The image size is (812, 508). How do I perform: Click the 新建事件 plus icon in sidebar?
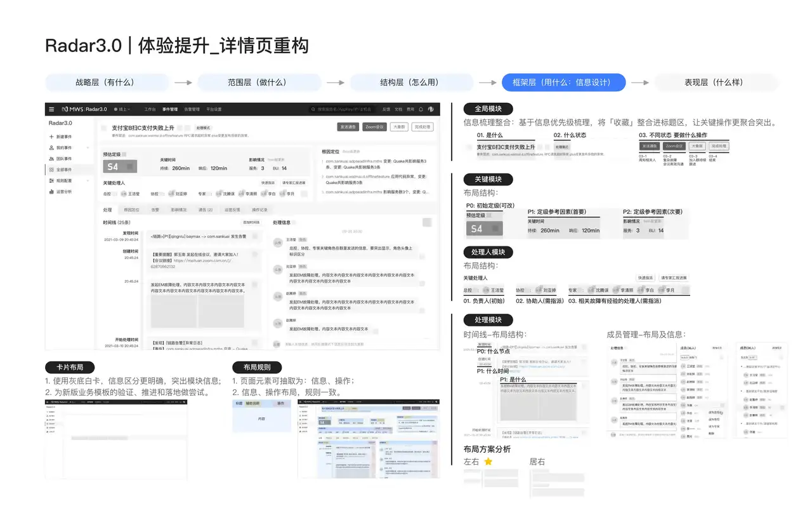(51, 137)
